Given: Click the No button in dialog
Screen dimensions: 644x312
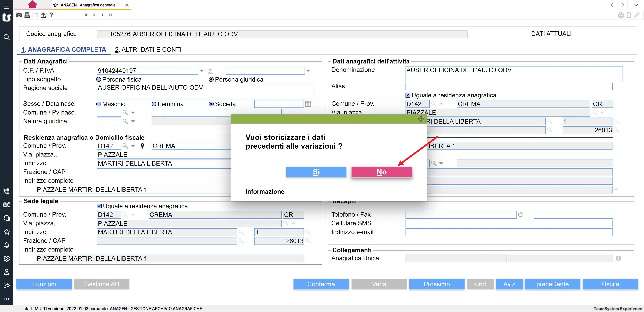Looking at the screenshot, I should [381, 172].
